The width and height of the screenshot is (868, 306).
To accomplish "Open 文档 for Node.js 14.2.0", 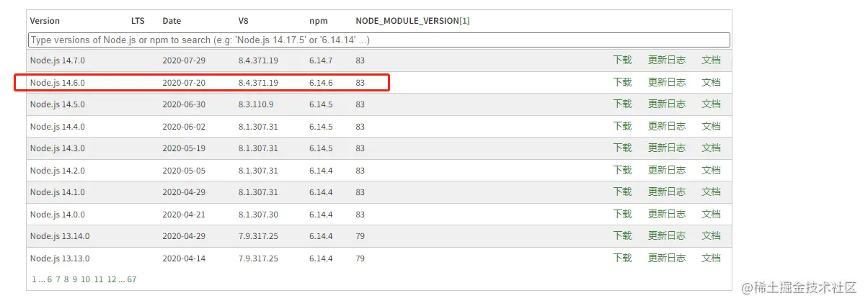I will (x=711, y=171).
